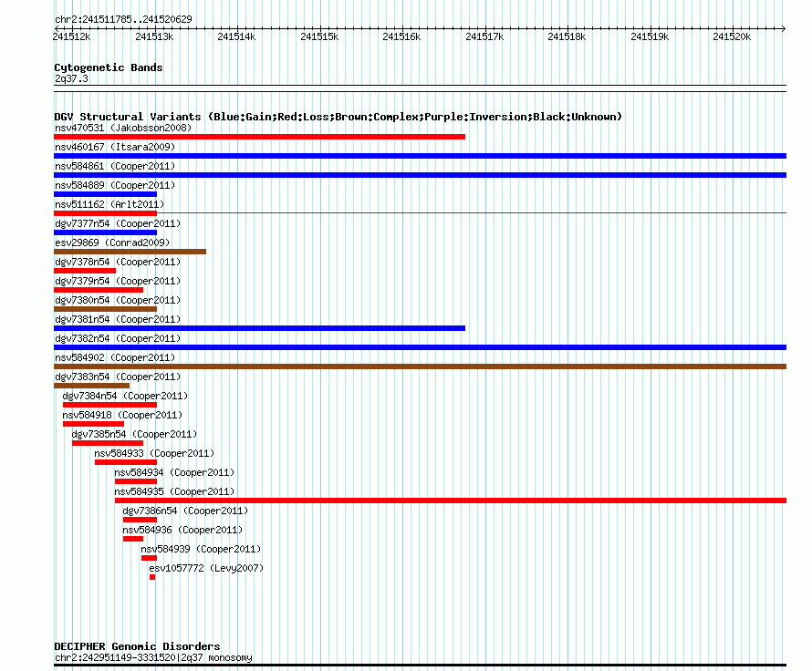
Task: Click the 241518k ruler label
Action: tap(567, 36)
